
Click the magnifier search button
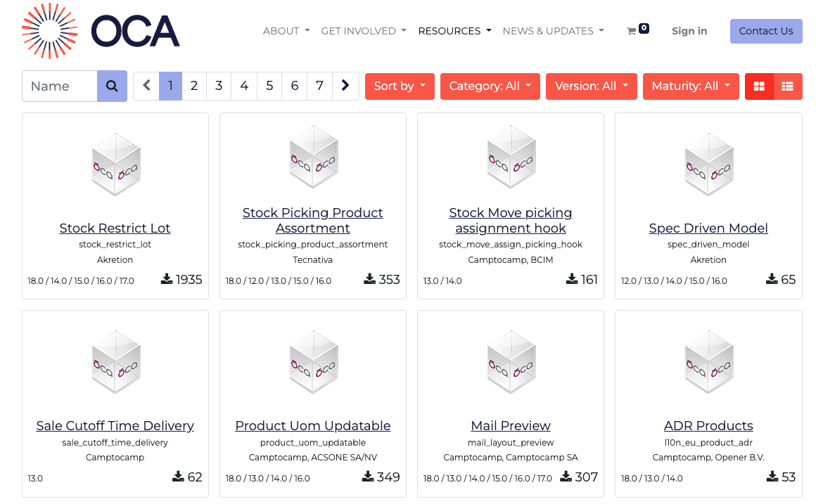[112, 86]
